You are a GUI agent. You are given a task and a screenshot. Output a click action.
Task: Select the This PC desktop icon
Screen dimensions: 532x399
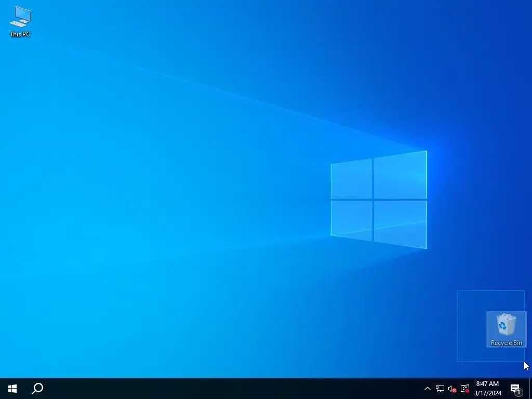[x=20, y=22]
